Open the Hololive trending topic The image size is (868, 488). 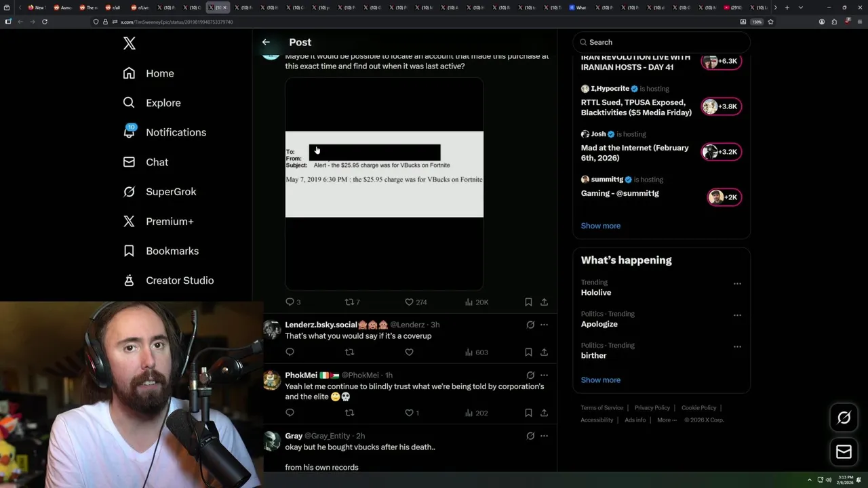[x=596, y=293]
